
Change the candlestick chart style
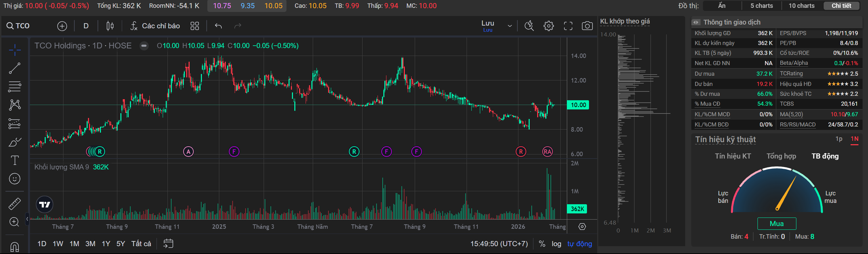click(110, 26)
